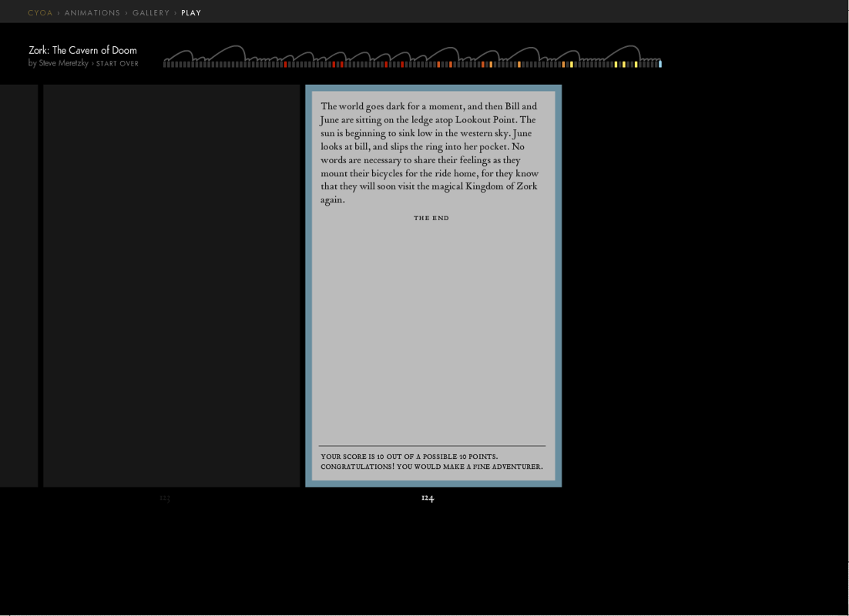This screenshot has width=849, height=616.
Task: Click the title Zork: The Cavern of Doom
Action: 82,50
